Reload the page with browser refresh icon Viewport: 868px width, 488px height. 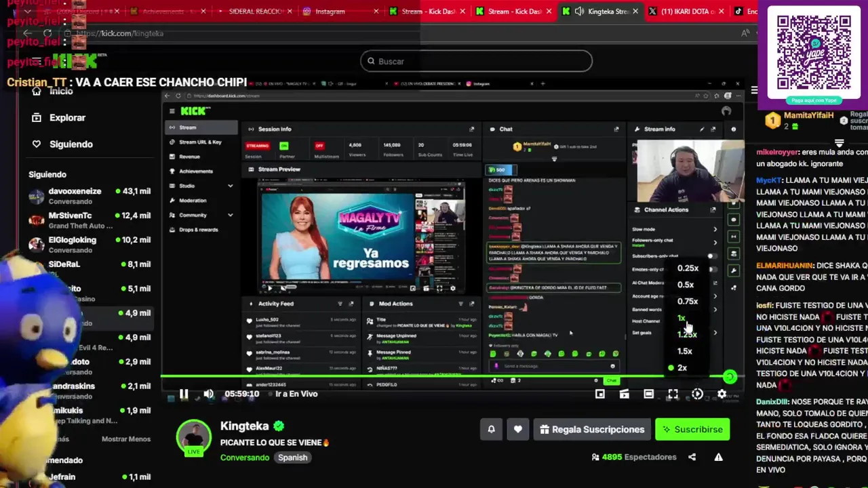pyautogui.click(x=47, y=33)
